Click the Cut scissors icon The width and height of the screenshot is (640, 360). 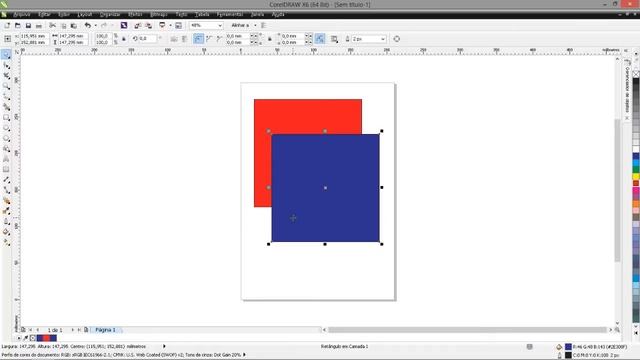tap(53, 25)
